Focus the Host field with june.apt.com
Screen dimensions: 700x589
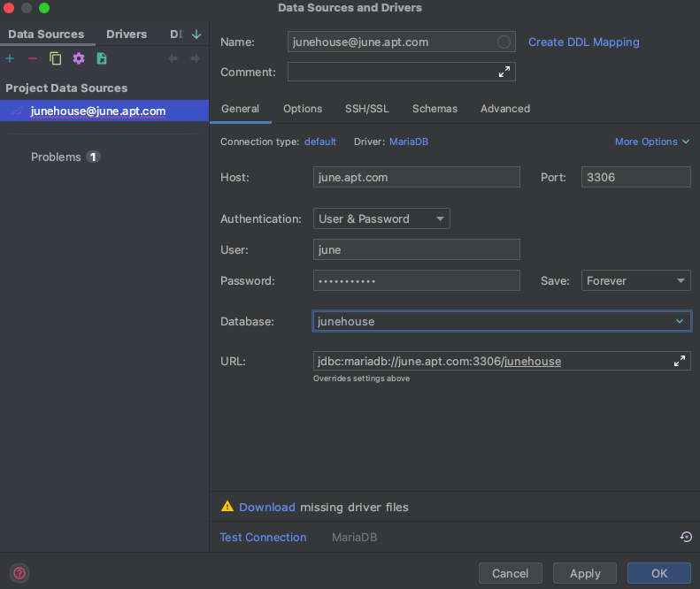point(417,177)
